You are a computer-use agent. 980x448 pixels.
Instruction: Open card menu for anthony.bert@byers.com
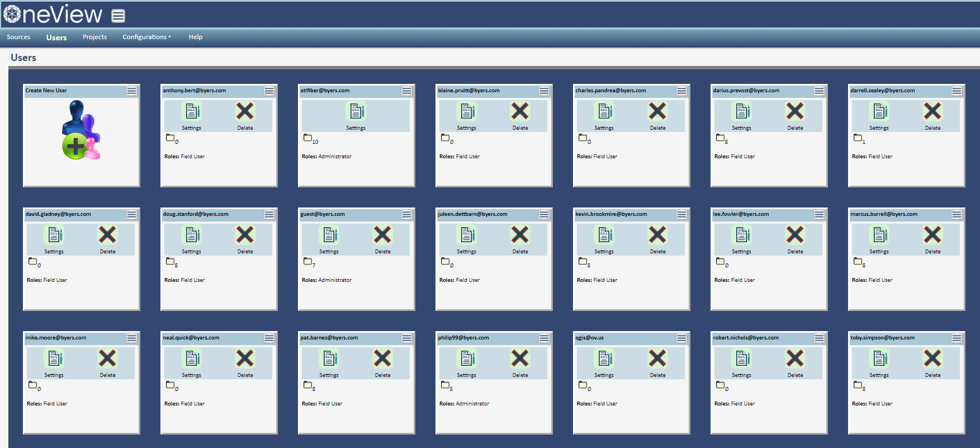pos(269,91)
